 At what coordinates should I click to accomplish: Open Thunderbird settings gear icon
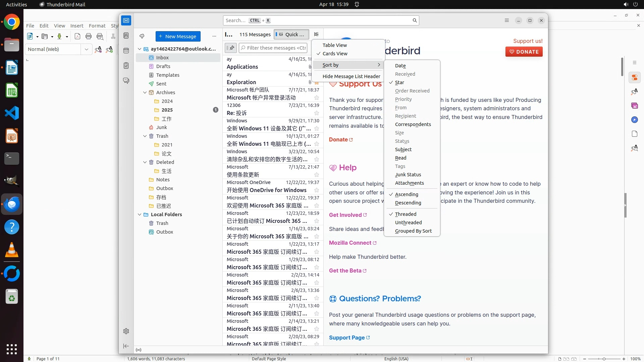point(126,331)
